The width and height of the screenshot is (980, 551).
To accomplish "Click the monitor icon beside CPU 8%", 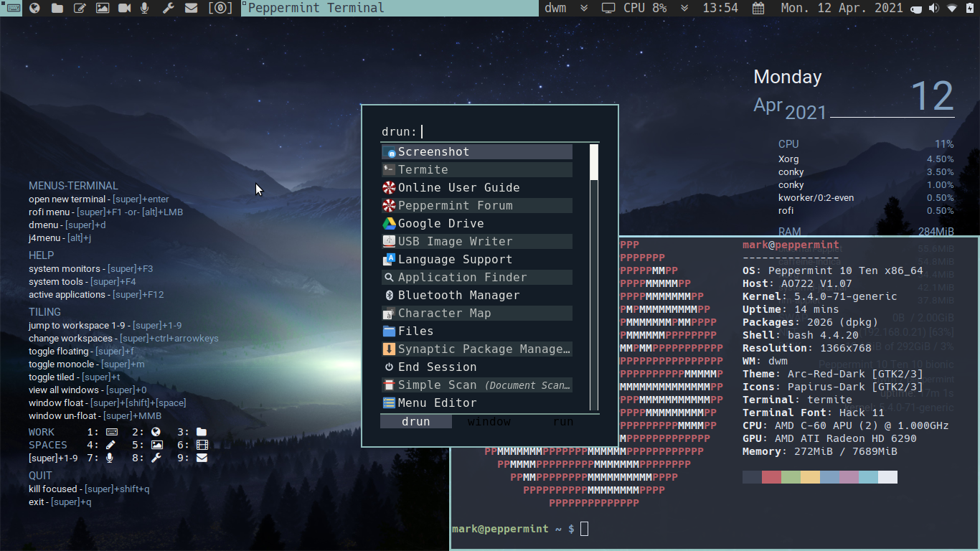I will pos(608,8).
